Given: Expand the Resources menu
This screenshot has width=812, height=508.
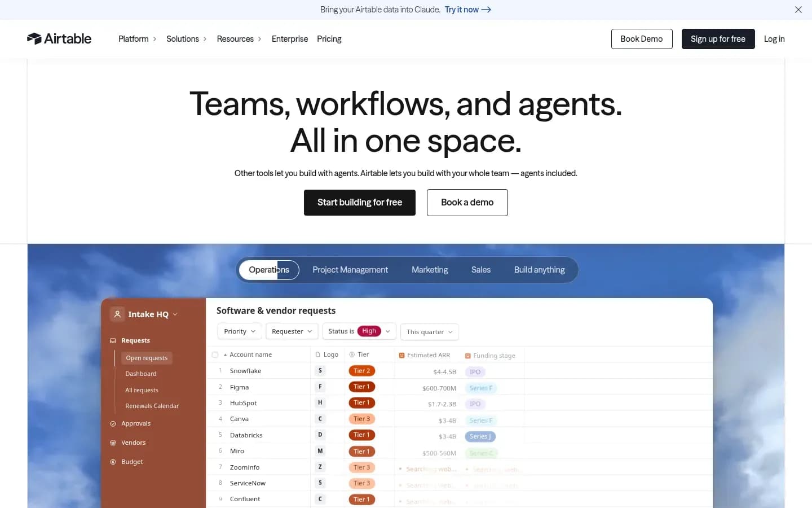Looking at the screenshot, I should pyautogui.click(x=239, y=39).
